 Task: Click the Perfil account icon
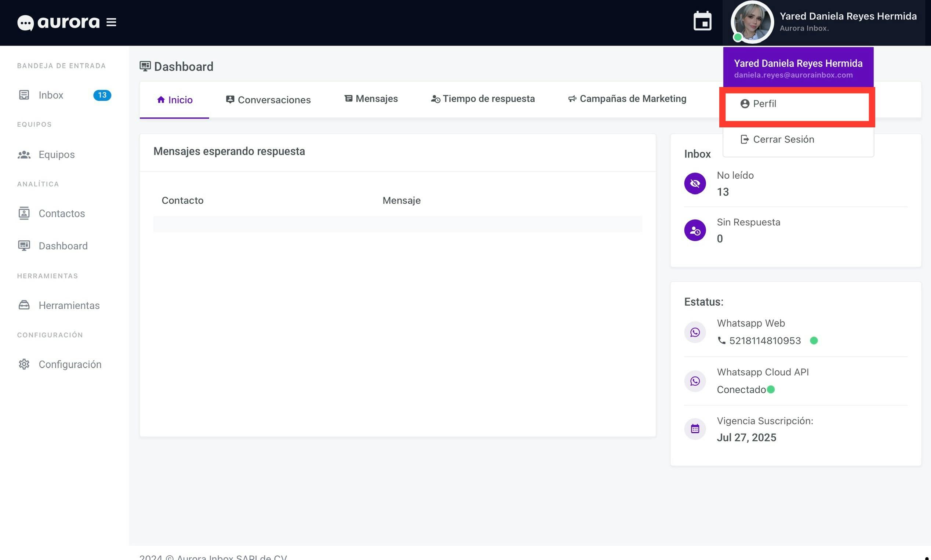tap(745, 104)
